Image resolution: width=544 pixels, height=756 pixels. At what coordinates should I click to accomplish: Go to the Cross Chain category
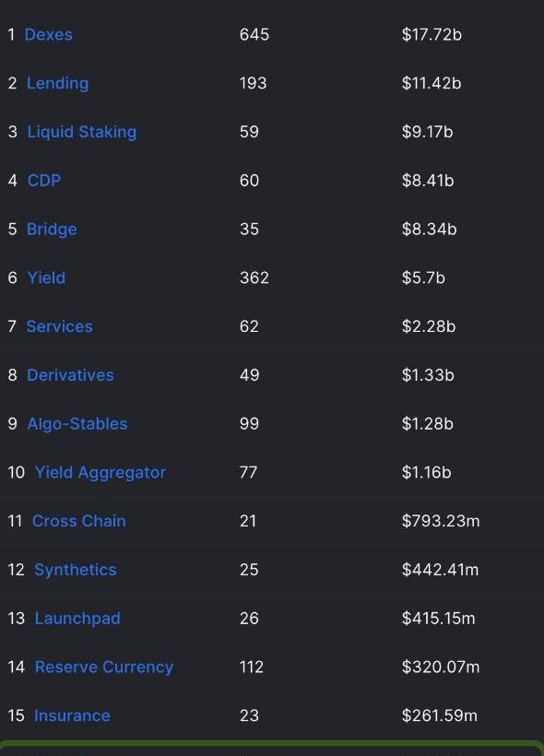(x=78, y=521)
